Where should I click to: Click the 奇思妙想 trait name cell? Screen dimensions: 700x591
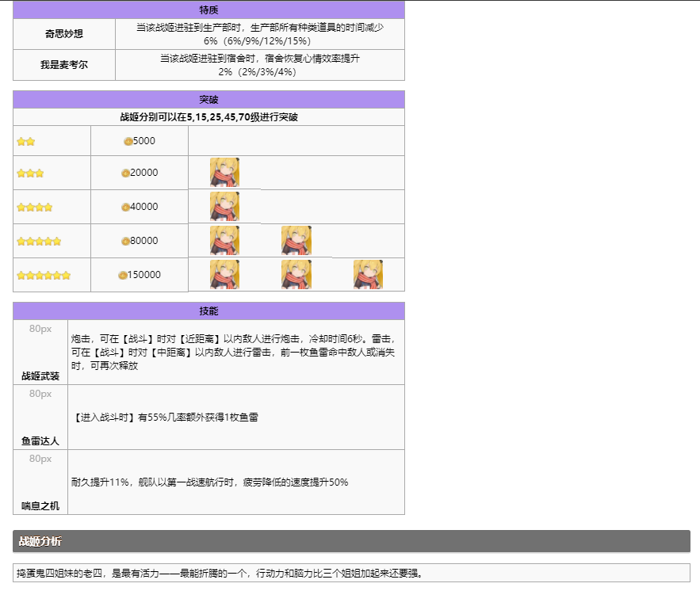tap(64, 34)
